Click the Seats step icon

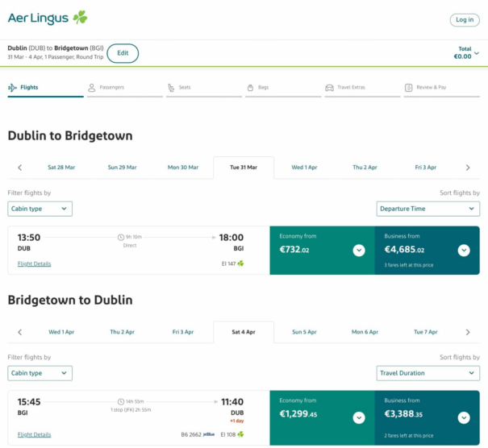click(171, 87)
